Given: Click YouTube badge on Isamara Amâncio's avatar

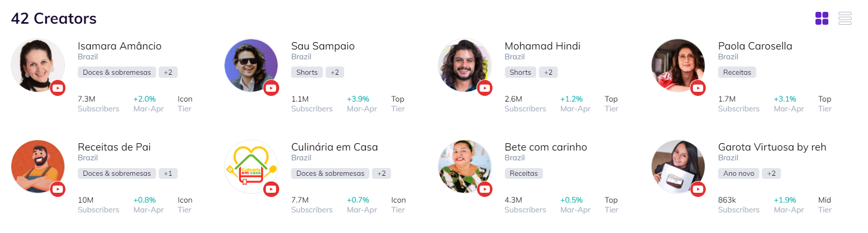Looking at the screenshot, I should point(58,88).
